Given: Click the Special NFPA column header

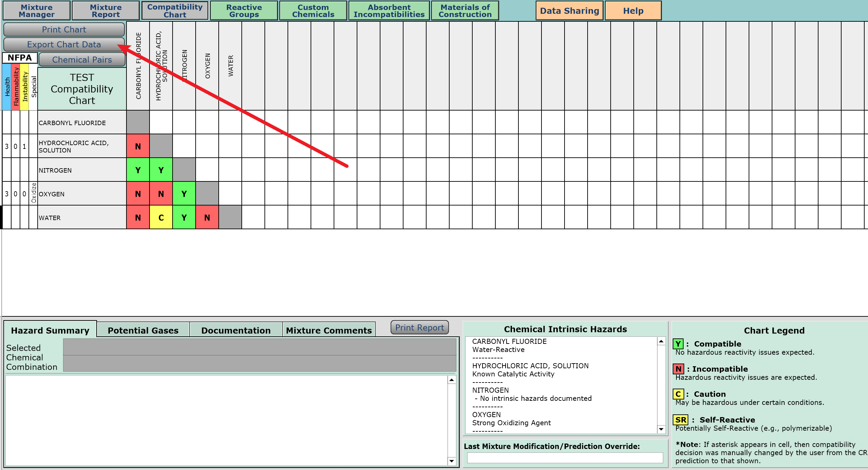Looking at the screenshot, I should (33, 87).
